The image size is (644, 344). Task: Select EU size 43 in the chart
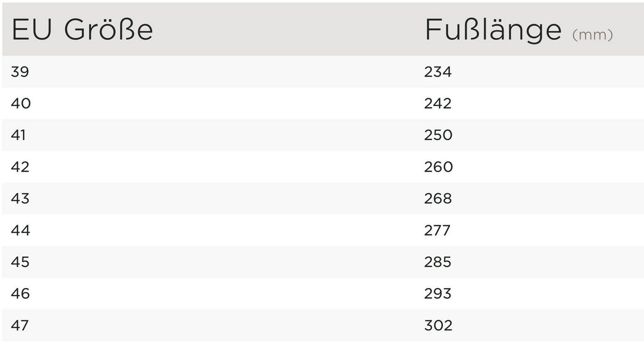point(20,199)
